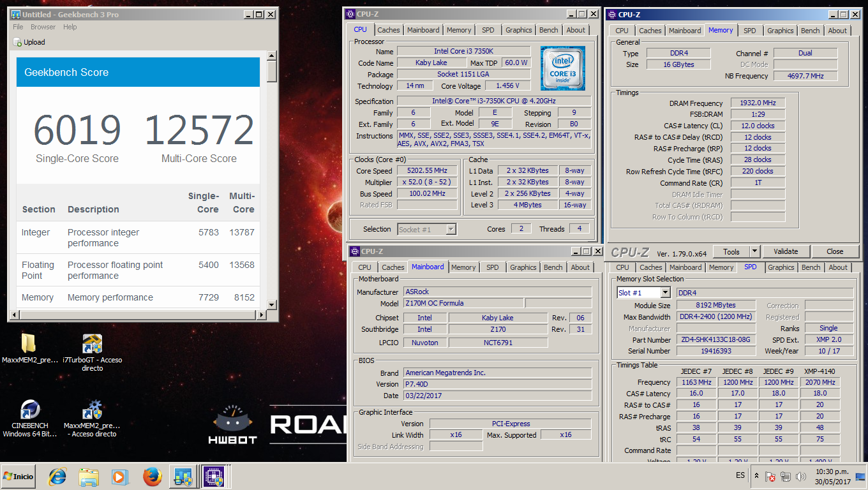The width and height of the screenshot is (868, 490).
Task: Click the Integer row in Geekbench results
Action: 138,237
